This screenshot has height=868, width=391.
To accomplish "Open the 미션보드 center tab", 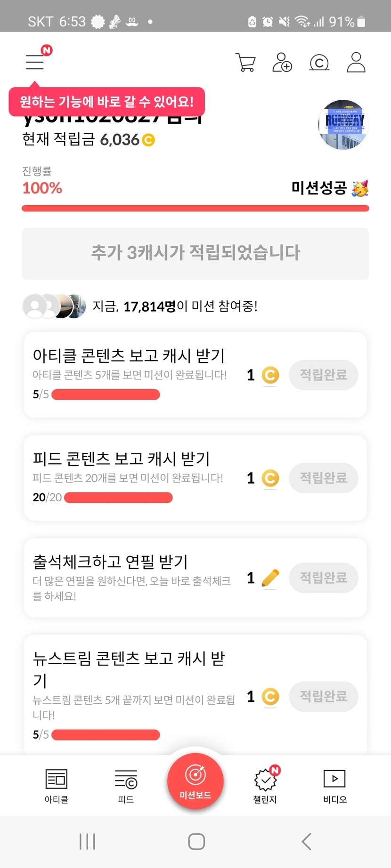I will pos(195,781).
